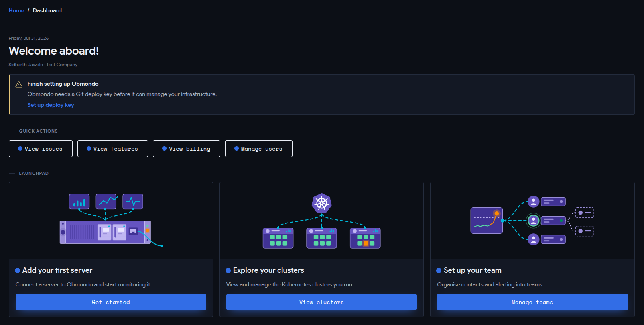Image resolution: width=644 pixels, height=325 pixels.
Task: Click the View issues quick action
Action: point(41,149)
